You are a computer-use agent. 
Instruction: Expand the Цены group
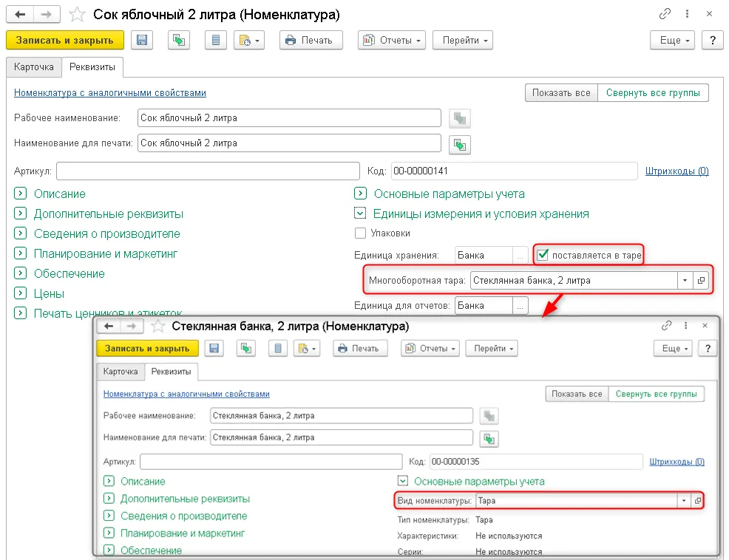coord(20,293)
